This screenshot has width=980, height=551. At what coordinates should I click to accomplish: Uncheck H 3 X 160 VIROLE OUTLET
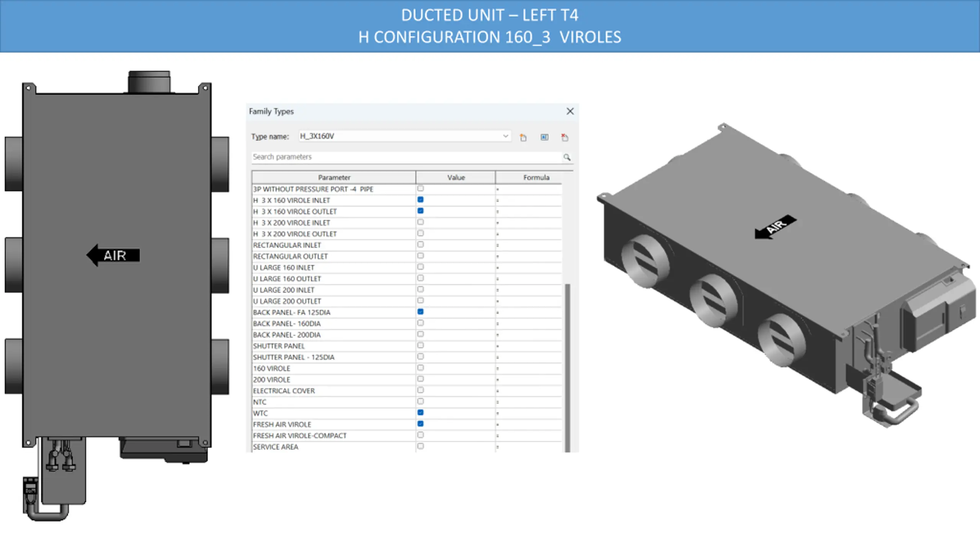pyautogui.click(x=420, y=210)
